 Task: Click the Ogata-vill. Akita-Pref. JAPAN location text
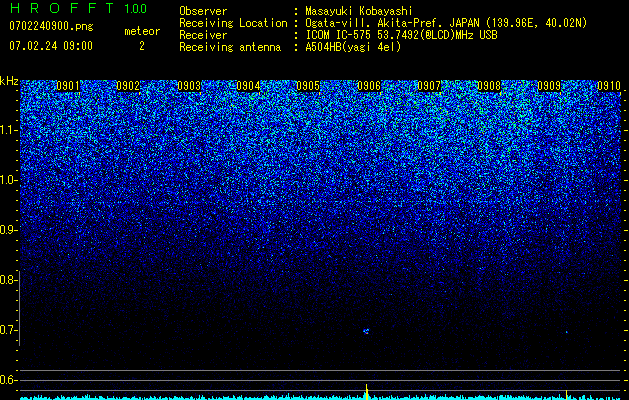click(446, 23)
